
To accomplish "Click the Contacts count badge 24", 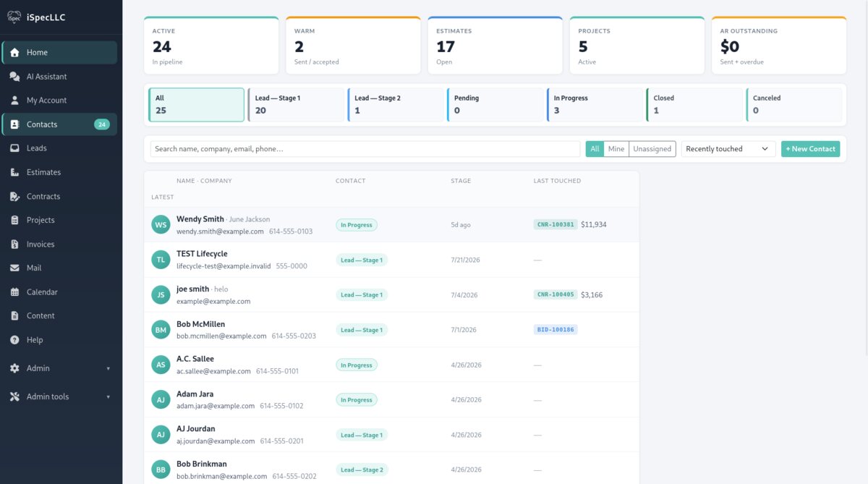I will (102, 124).
